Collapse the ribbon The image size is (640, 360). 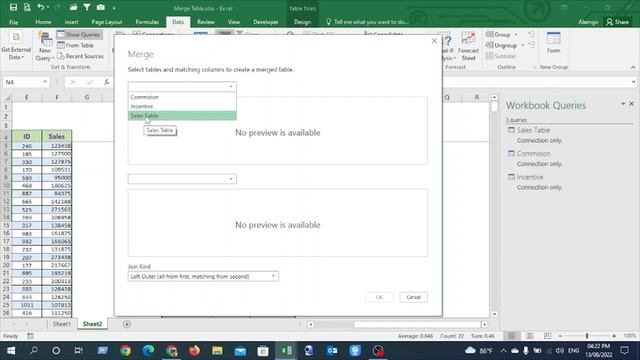click(633, 67)
